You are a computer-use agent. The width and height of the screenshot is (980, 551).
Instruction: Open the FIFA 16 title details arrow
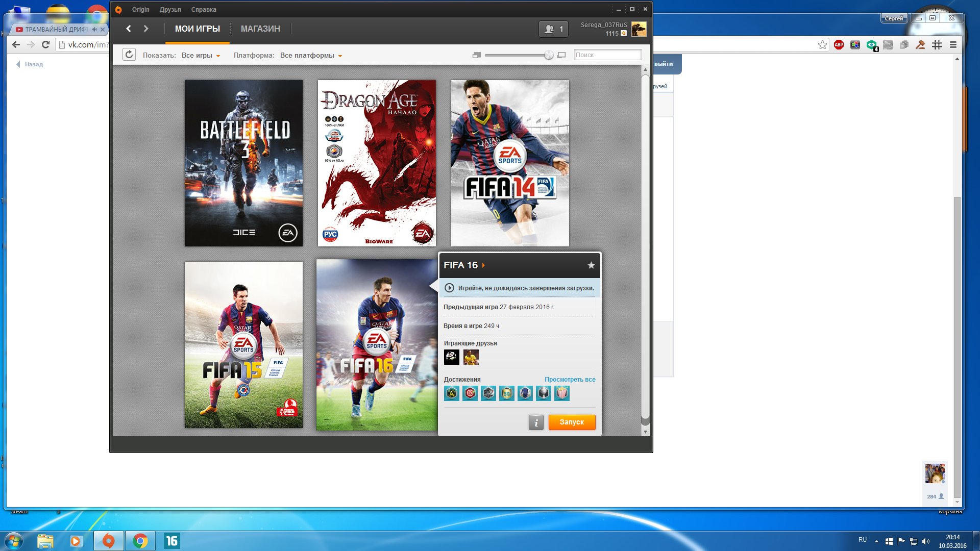pyautogui.click(x=483, y=265)
